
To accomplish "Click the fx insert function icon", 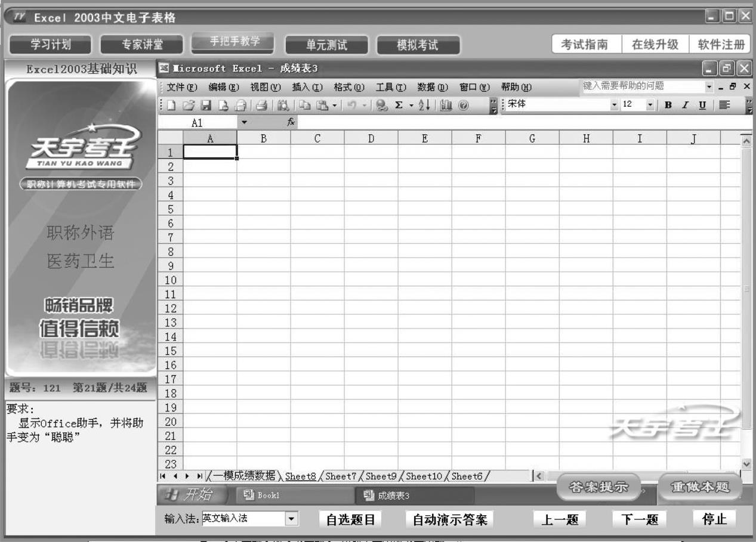I will pos(291,122).
